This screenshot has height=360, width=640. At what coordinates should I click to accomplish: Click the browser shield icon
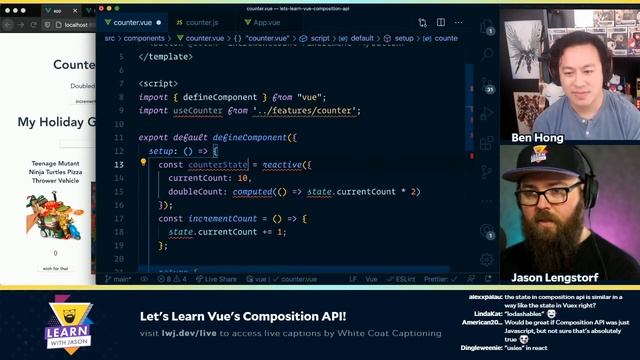pyautogui.click(x=47, y=25)
